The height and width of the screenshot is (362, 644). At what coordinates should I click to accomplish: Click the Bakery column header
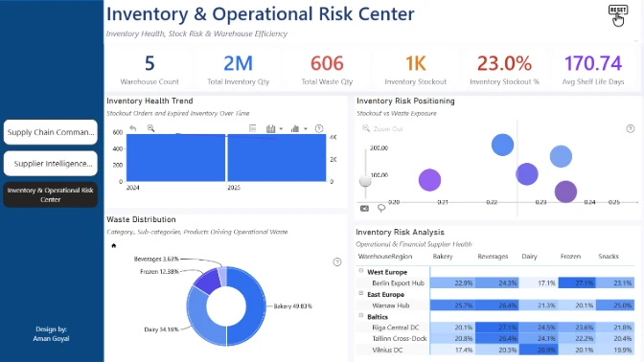[x=443, y=257]
